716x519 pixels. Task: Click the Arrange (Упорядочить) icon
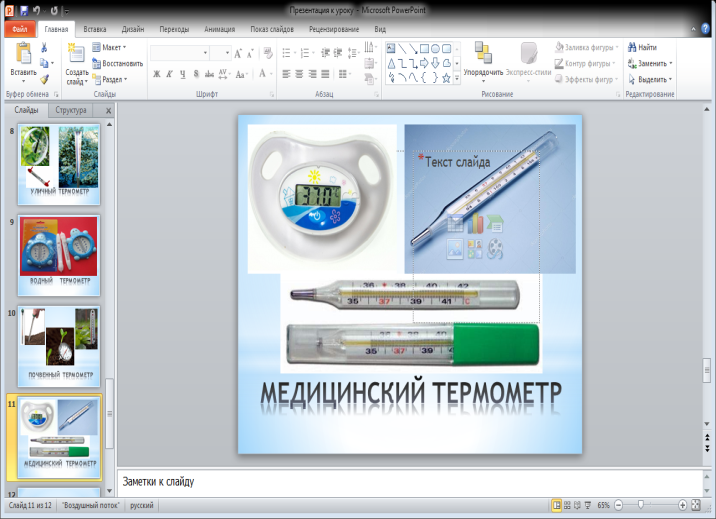click(x=482, y=54)
